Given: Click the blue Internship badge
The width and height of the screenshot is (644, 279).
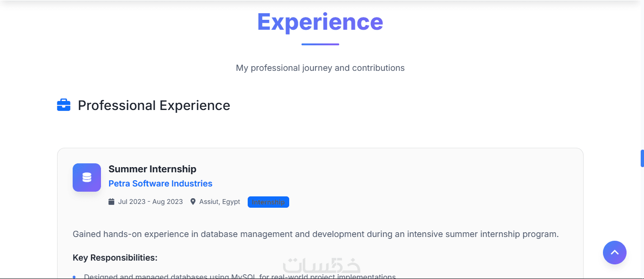Looking at the screenshot, I should click(x=268, y=202).
